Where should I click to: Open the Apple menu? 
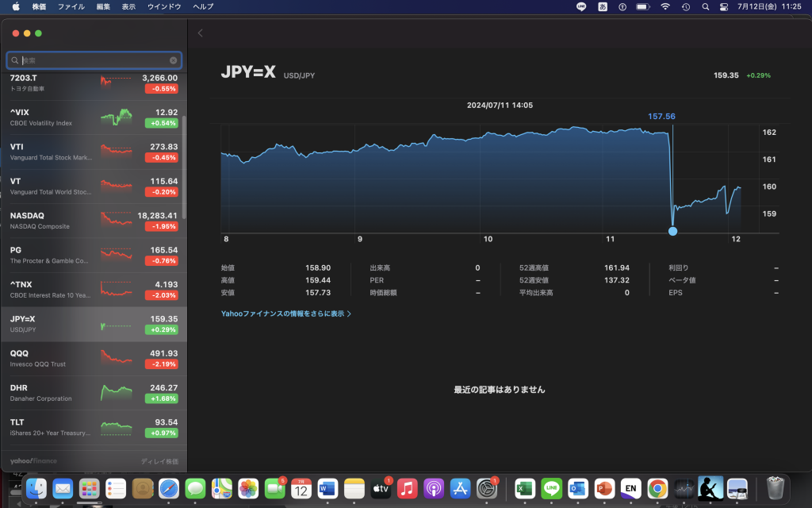16,6
